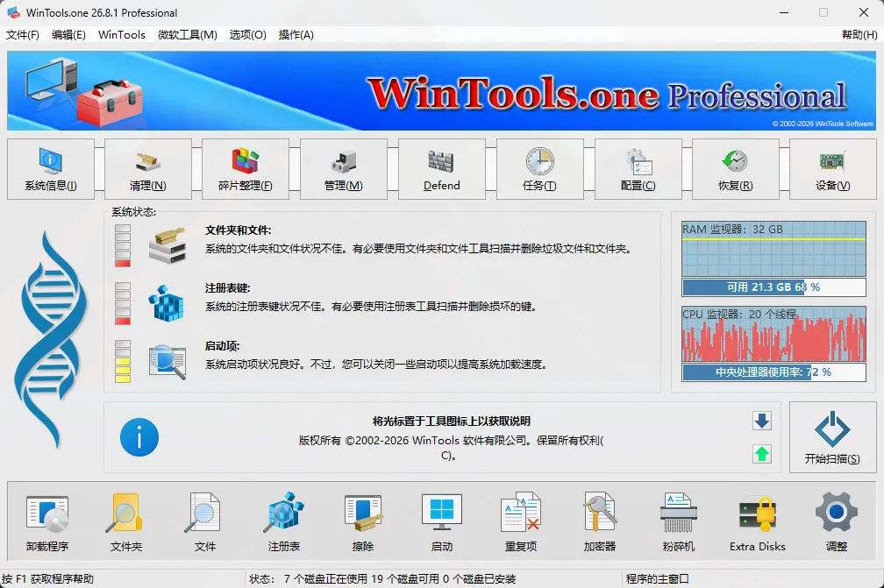Click the 启动项 magnifier status icon
The width and height of the screenshot is (884, 588).
(x=168, y=362)
